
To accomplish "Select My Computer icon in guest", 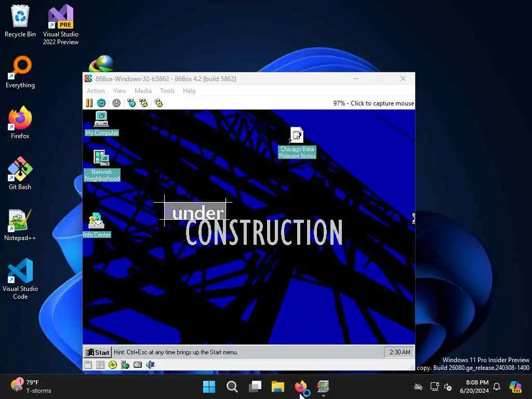I will [101, 124].
